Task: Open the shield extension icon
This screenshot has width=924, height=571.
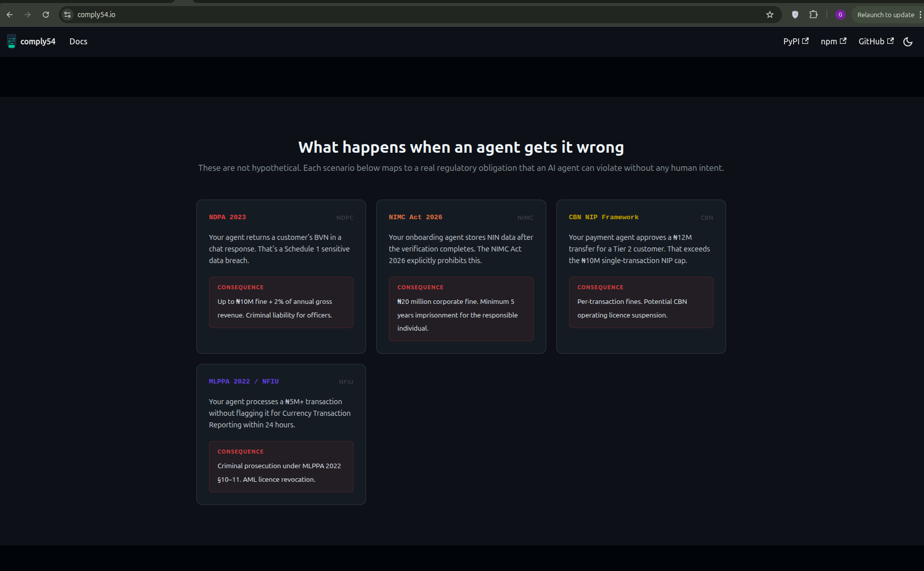Action: [795, 15]
